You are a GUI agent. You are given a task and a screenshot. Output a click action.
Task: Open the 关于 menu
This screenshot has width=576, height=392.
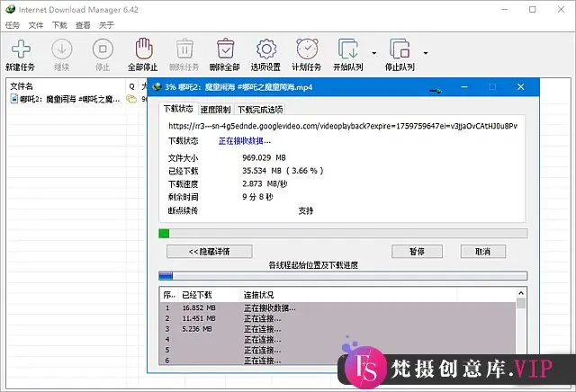[106, 25]
